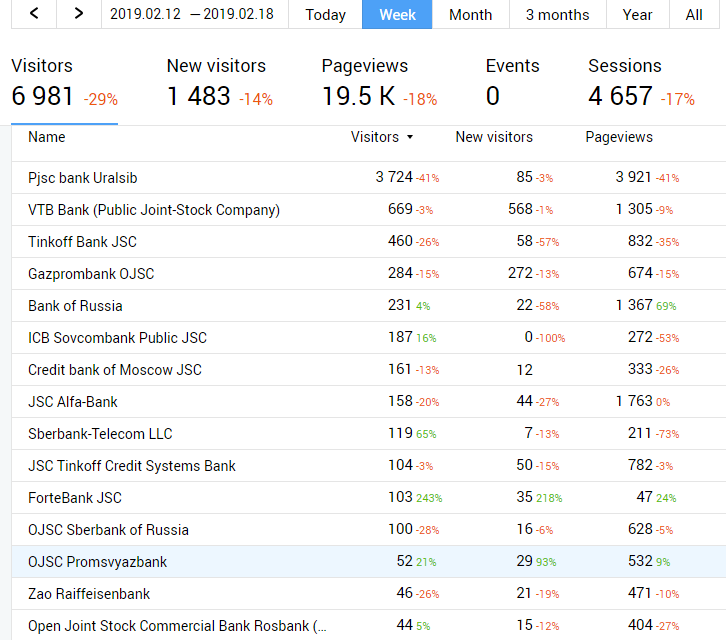Open the Gazprombank OJSC row

click(369, 273)
